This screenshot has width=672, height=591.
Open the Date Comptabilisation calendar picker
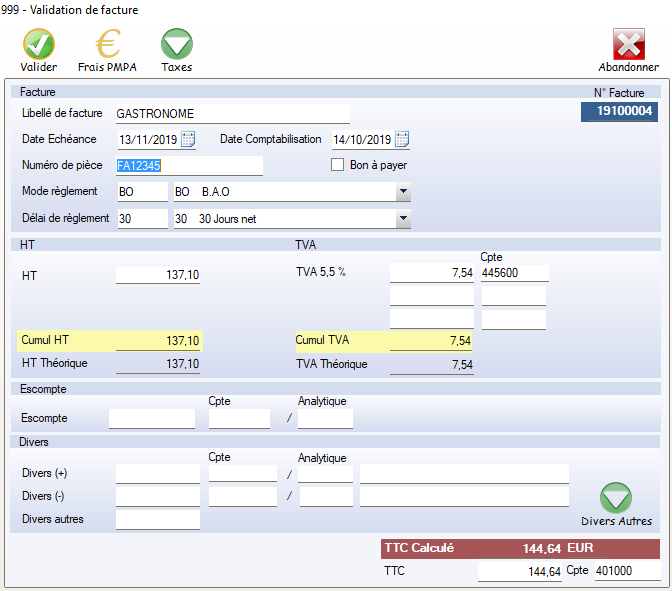tap(402, 139)
